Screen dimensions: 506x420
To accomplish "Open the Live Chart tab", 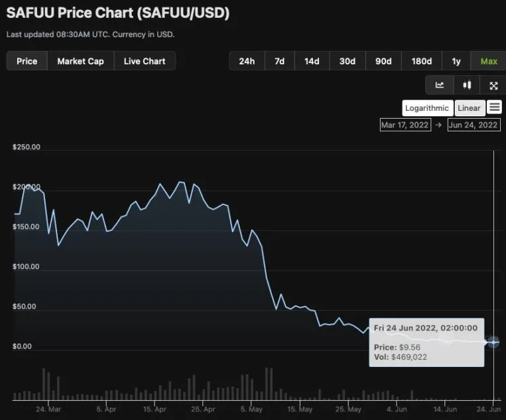I will [x=145, y=61].
